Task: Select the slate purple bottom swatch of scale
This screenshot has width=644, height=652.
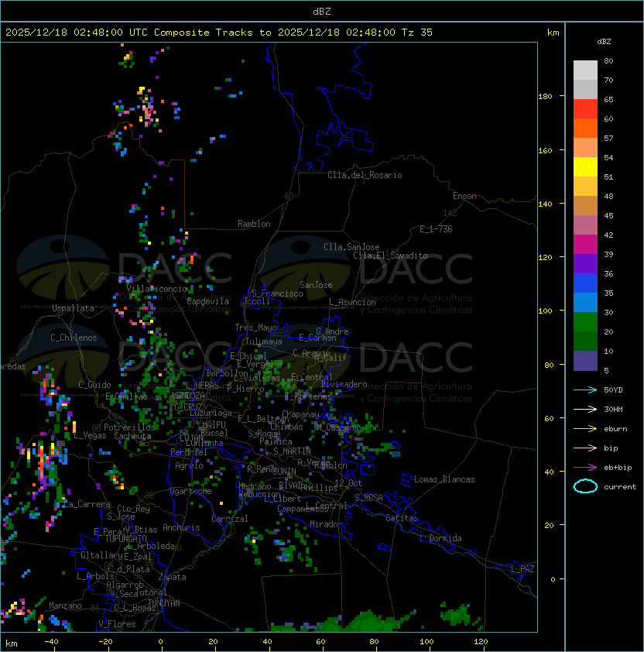Action: [x=585, y=361]
